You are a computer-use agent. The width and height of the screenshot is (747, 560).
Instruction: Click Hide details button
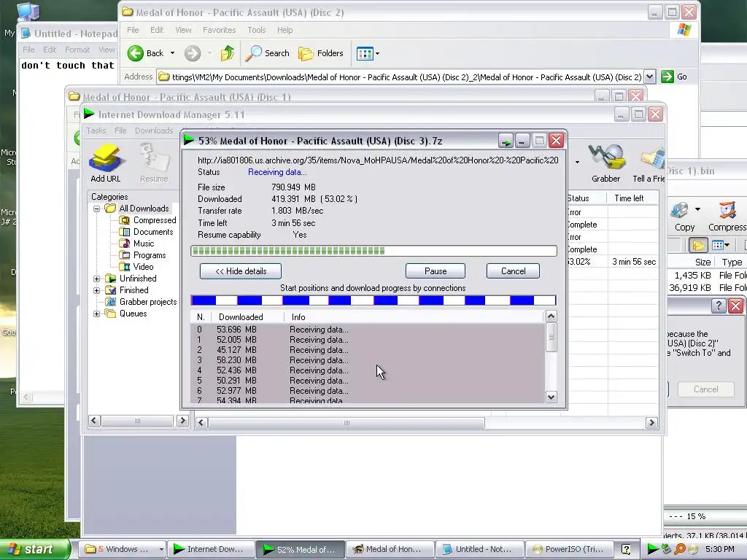coord(241,271)
